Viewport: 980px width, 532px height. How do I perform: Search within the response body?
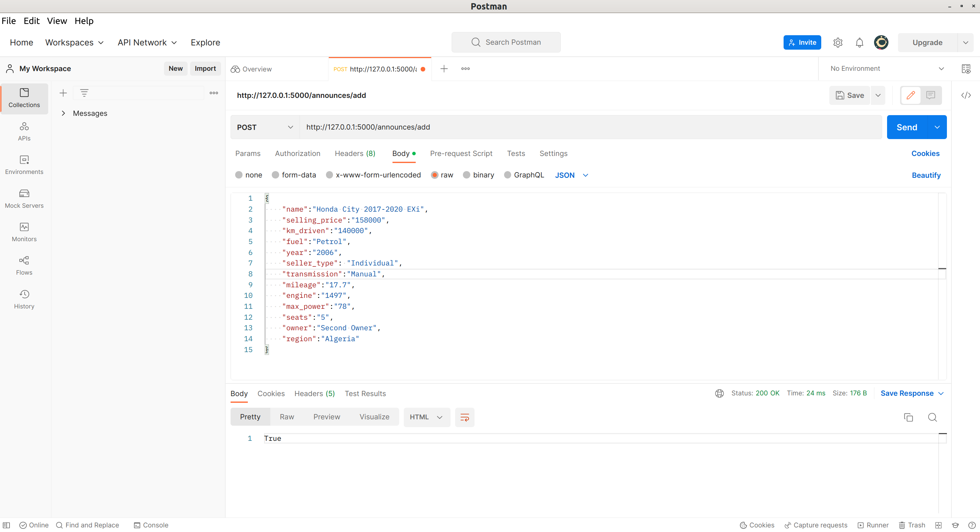point(932,417)
